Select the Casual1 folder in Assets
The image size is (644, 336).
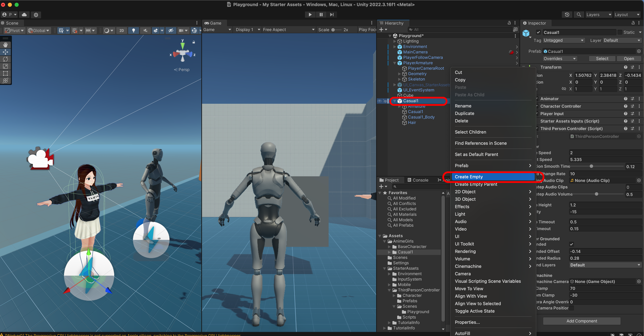tap(405, 252)
